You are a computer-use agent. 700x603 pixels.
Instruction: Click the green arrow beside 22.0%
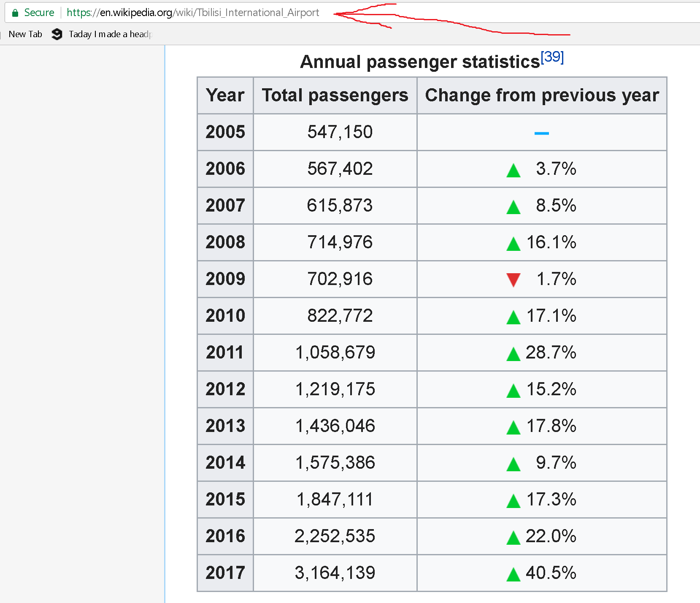(513, 538)
